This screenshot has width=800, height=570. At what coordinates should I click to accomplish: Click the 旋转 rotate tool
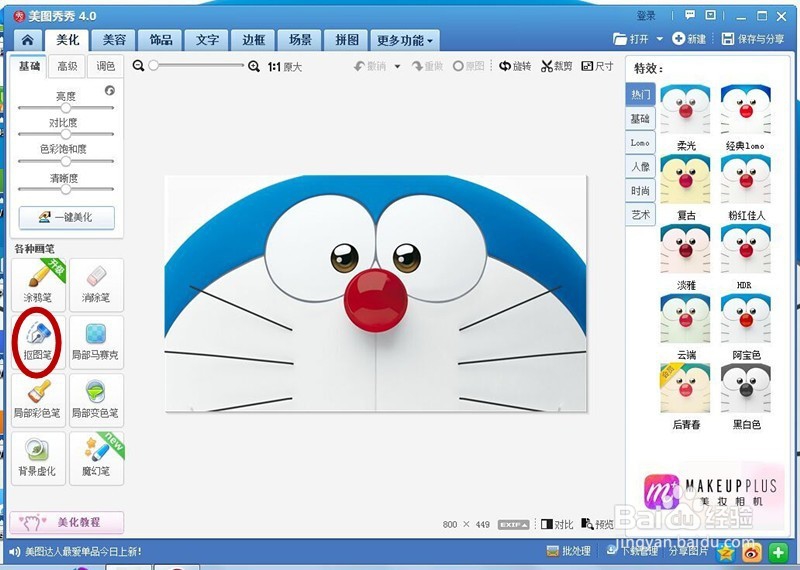[515, 66]
